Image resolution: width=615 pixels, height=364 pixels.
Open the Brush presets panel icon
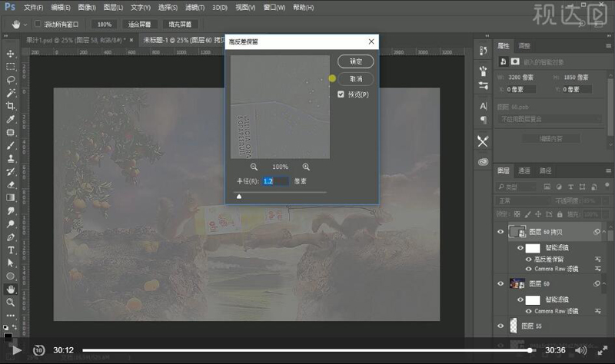[x=484, y=71]
